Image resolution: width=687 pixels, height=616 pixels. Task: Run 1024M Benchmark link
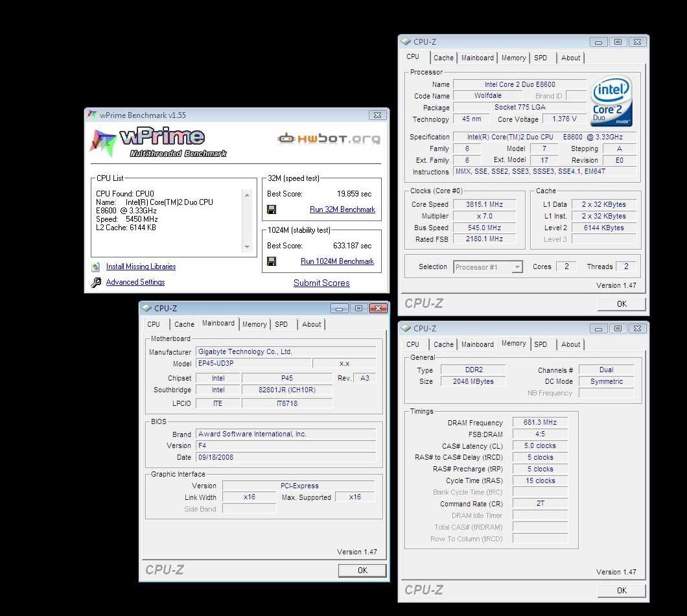pos(337,261)
